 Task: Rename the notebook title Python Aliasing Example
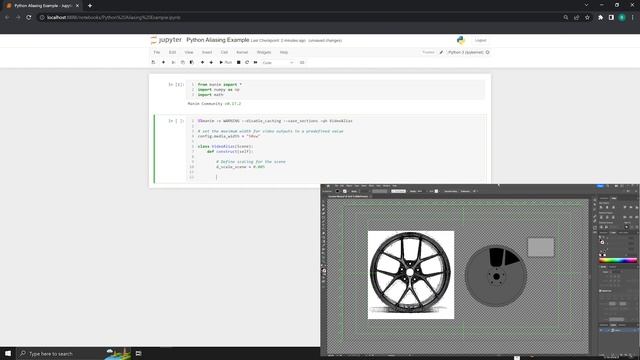point(218,40)
